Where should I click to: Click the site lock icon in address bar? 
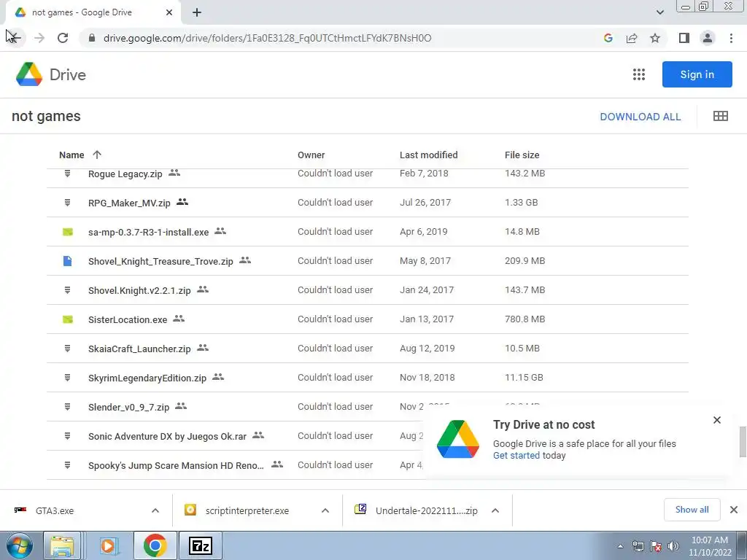pos(92,38)
